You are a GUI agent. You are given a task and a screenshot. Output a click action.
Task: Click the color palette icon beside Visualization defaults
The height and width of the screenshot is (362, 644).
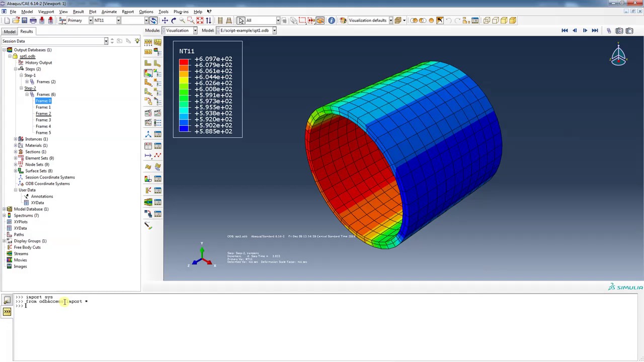coord(343,20)
